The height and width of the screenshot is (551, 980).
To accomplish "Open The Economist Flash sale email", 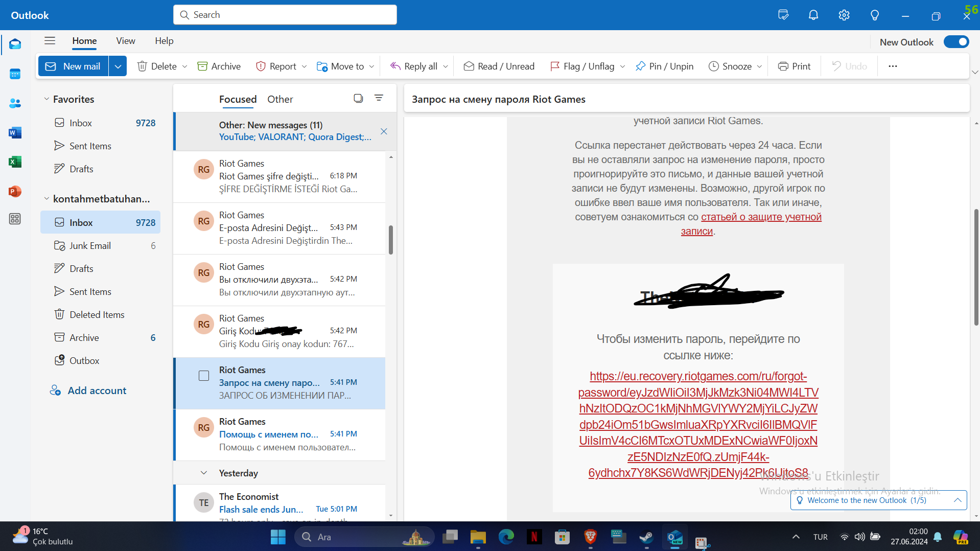I will (279, 503).
